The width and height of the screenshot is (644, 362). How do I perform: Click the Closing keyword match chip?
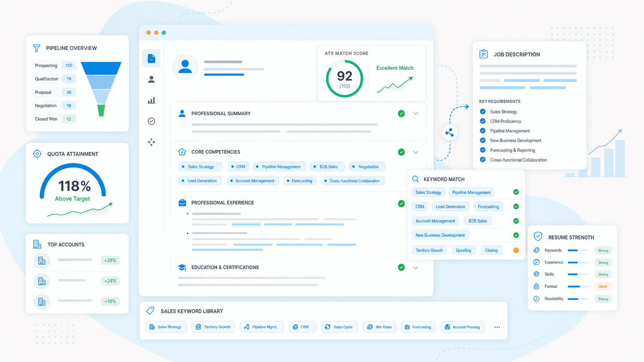point(491,251)
